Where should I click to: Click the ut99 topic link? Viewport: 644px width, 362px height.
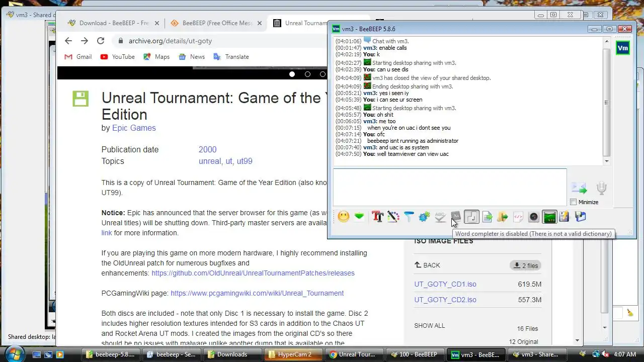(x=245, y=161)
